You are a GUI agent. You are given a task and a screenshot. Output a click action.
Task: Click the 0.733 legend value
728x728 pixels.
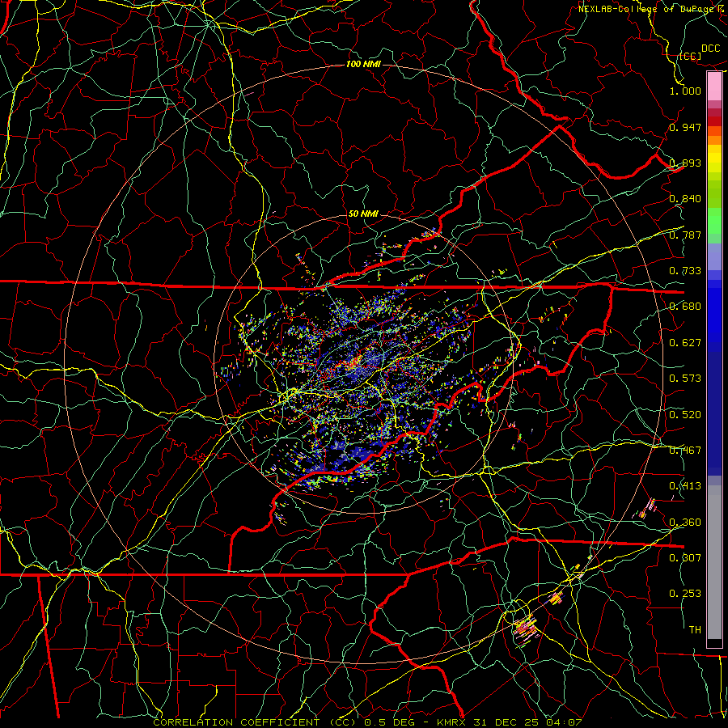(685, 271)
